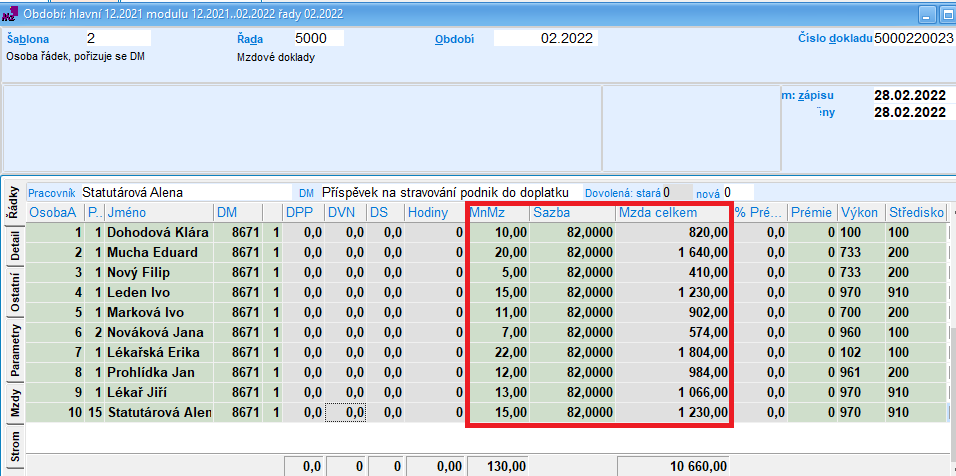This screenshot has width=956, height=476.
Task: Click the Šablona label link
Action: (27, 39)
